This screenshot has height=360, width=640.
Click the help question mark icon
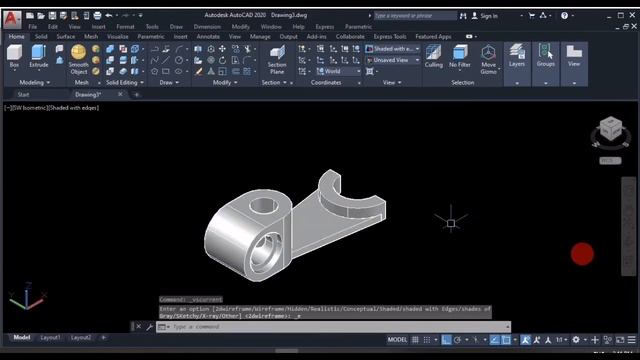pos(564,16)
